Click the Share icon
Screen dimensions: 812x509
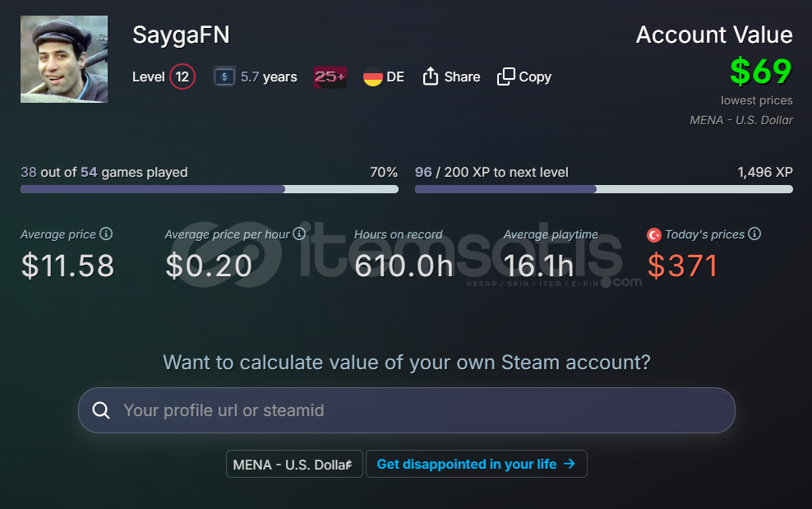[x=431, y=76]
